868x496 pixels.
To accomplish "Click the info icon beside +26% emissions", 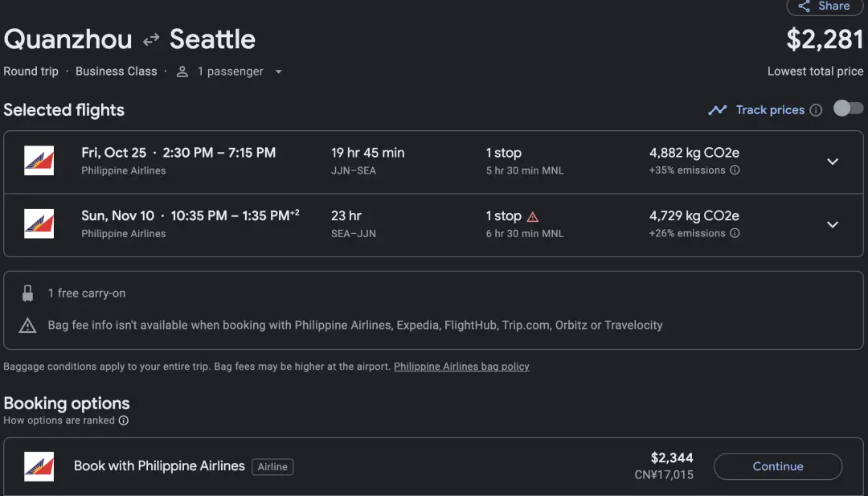I will 735,234.
